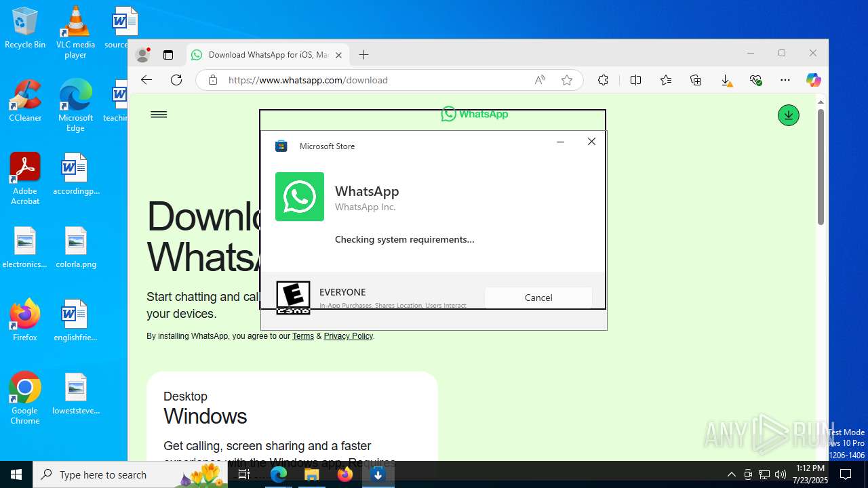Close the Microsoft Store dialog
Viewport: 868px width, 488px height.
tap(591, 142)
